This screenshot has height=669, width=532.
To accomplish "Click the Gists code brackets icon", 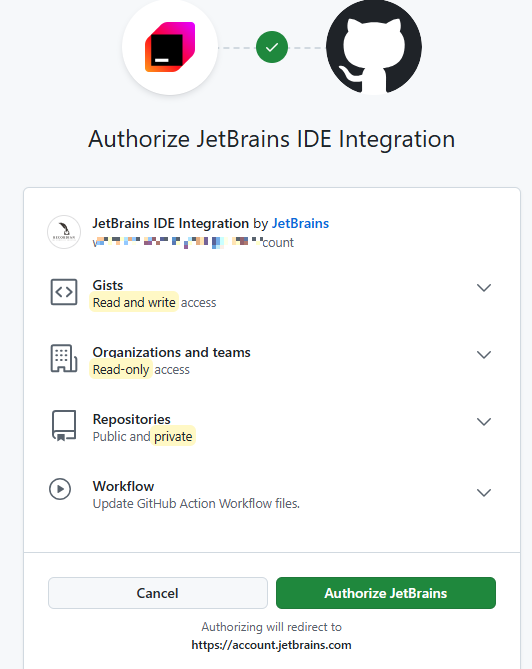I will [x=64, y=292].
